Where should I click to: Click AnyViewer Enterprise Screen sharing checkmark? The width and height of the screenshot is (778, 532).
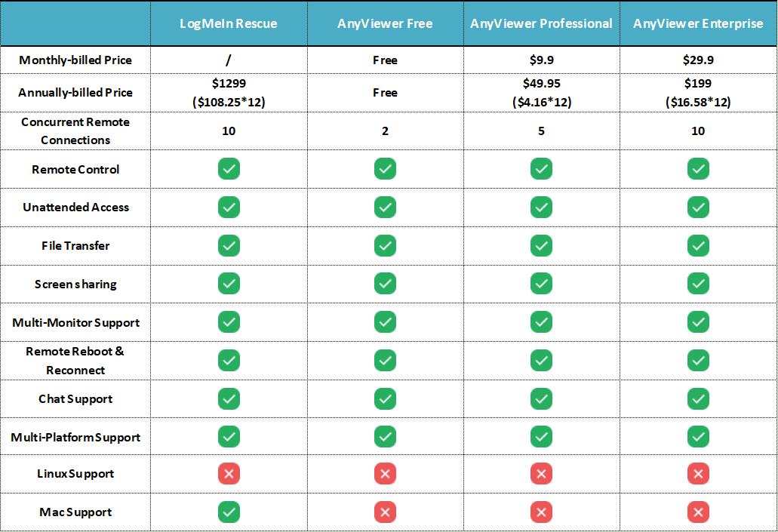point(698,284)
